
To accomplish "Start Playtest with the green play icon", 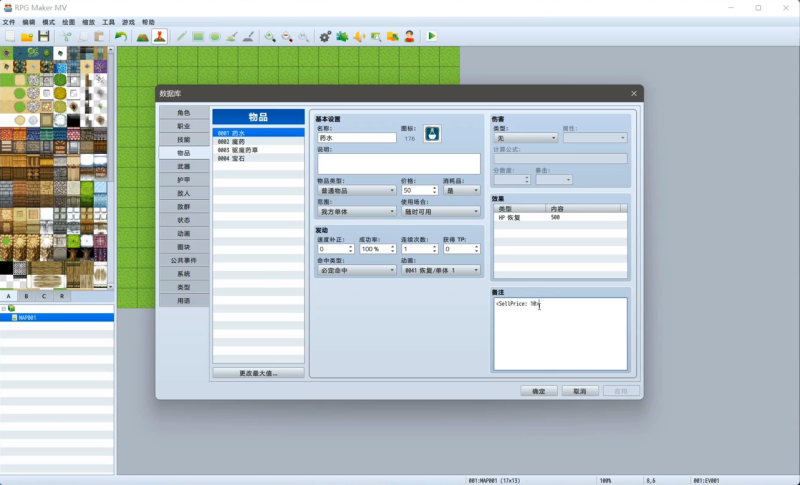I will [431, 36].
